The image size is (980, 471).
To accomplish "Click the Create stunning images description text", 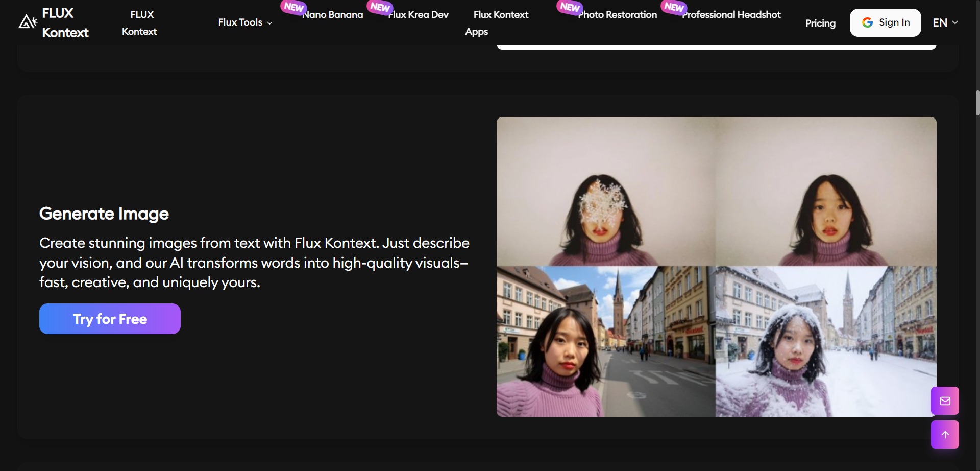I will pyautogui.click(x=254, y=263).
